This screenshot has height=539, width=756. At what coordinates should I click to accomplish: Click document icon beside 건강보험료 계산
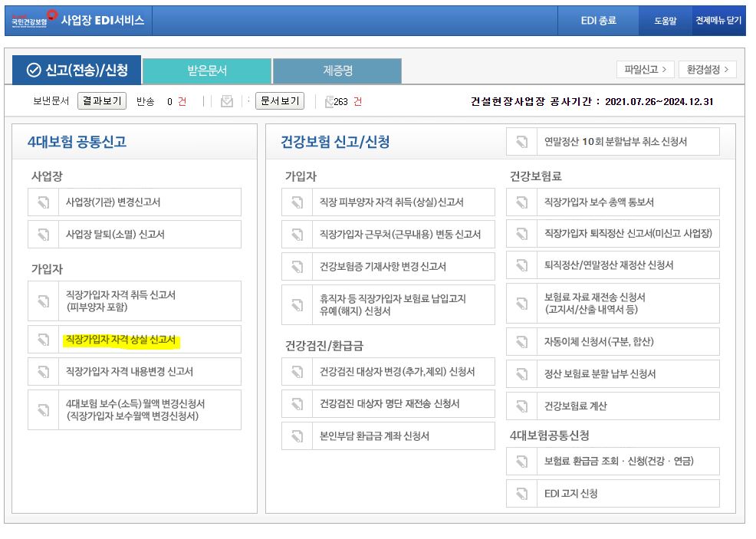(x=521, y=406)
